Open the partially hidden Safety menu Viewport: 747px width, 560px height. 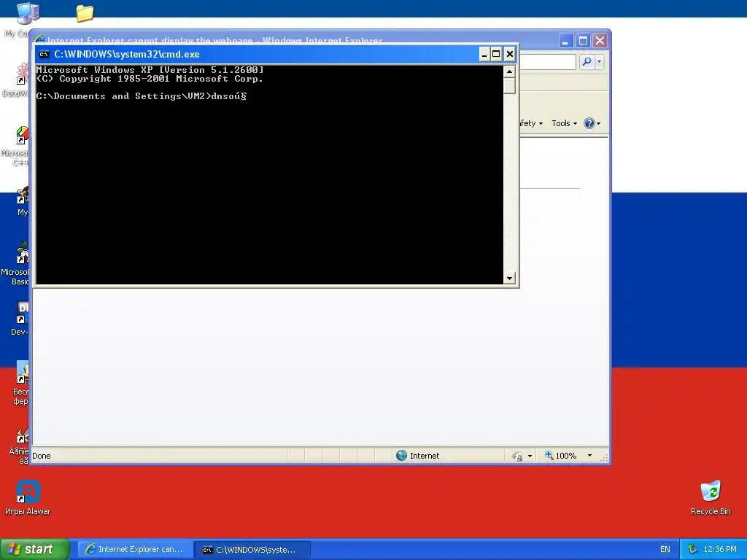(x=531, y=123)
